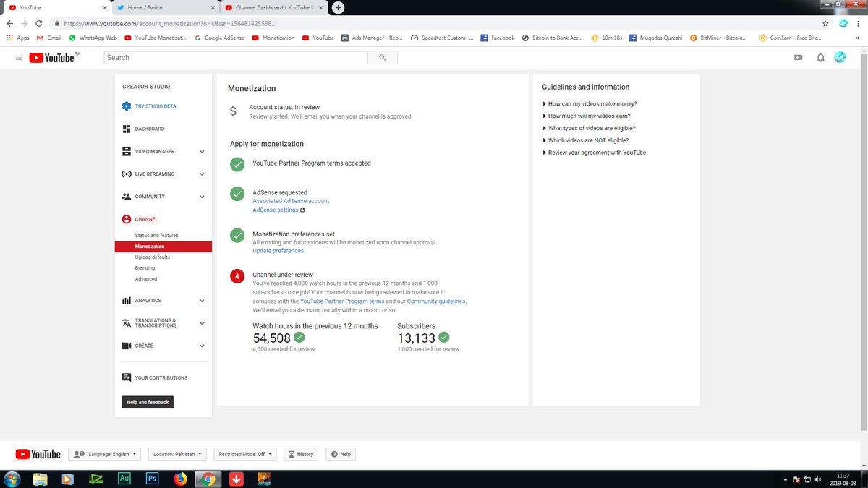868x488 pixels.
Task: Click the volume icon in system tray
Action: point(818,479)
